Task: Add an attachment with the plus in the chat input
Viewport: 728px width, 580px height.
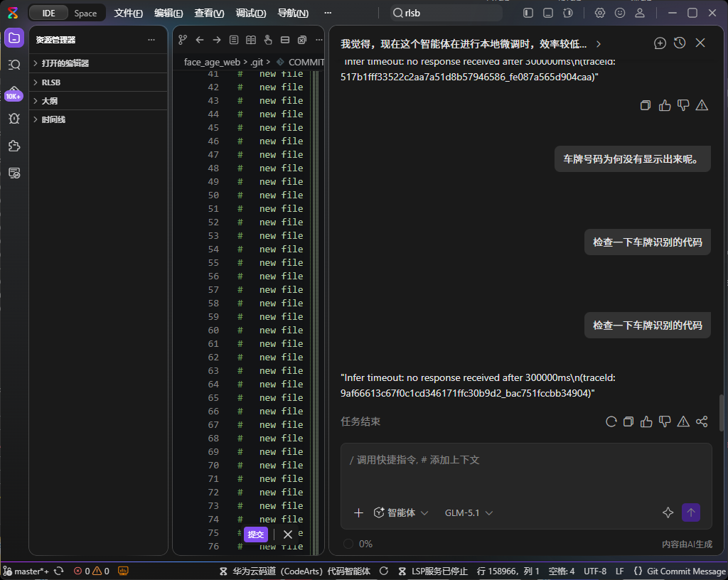Action: coord(358,512)
